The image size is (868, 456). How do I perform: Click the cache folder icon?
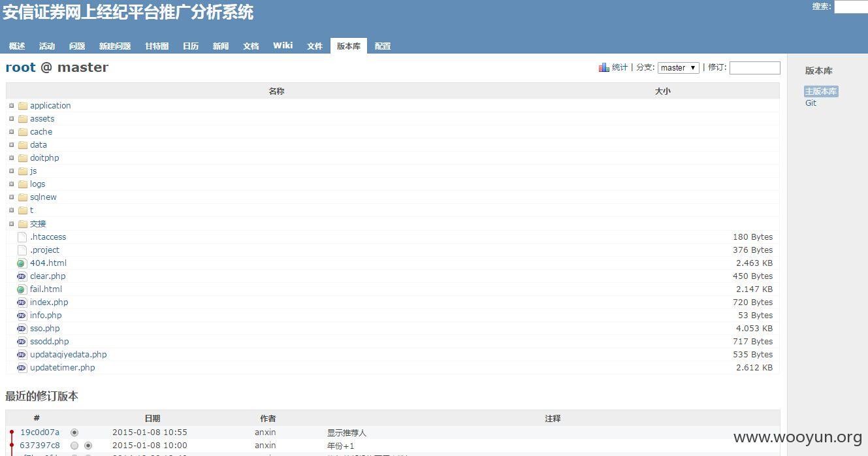pyautogui.click(x=23, y=132)
